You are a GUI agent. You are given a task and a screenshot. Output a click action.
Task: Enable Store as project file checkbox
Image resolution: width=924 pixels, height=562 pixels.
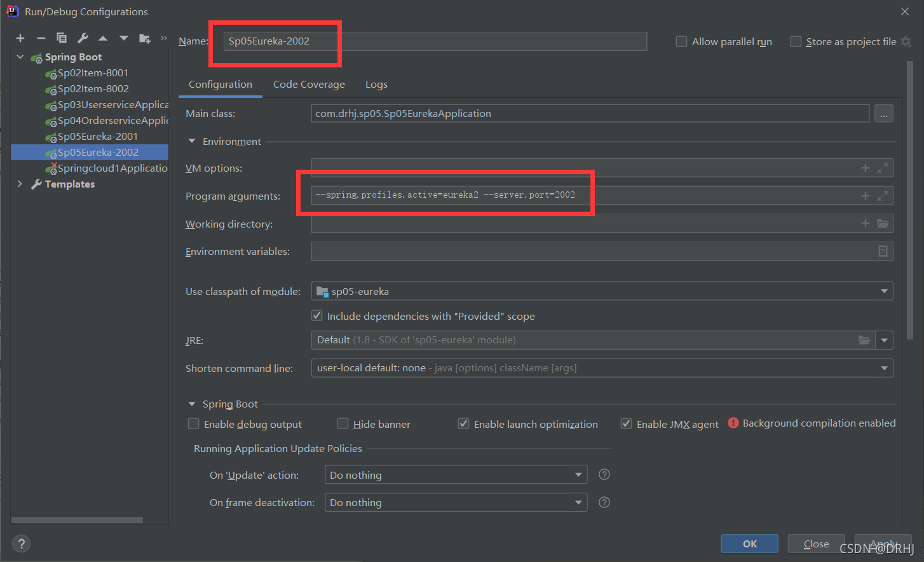[x=796, y=41]
